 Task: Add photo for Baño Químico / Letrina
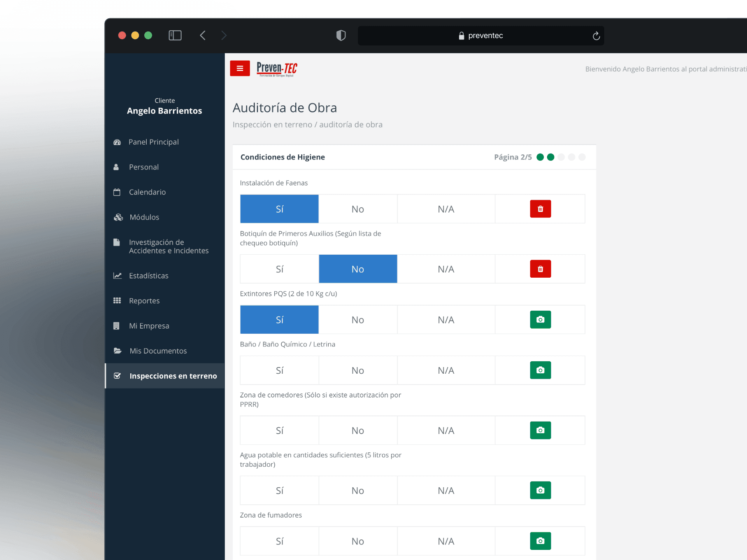(x=540, y=370)
